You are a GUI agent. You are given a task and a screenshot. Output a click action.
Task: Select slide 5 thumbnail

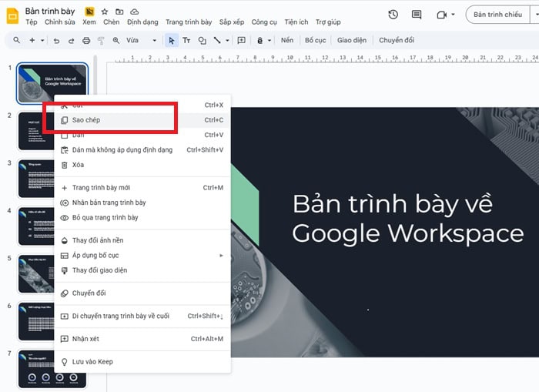(x=52, y=273)
